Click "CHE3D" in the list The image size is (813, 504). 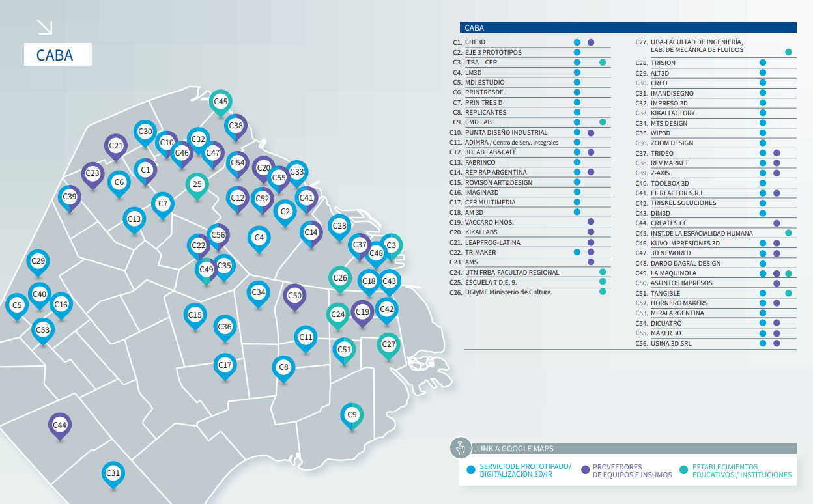point(476,42)
